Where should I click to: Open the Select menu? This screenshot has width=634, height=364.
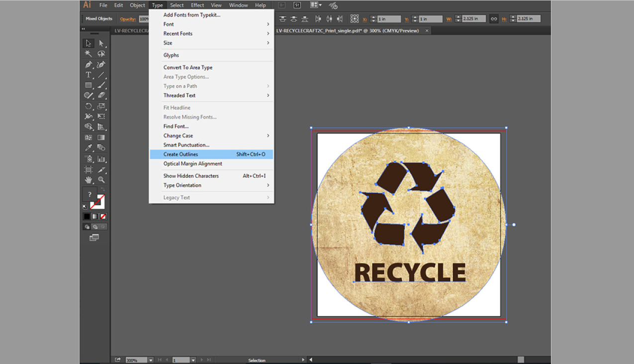point(177,5)
